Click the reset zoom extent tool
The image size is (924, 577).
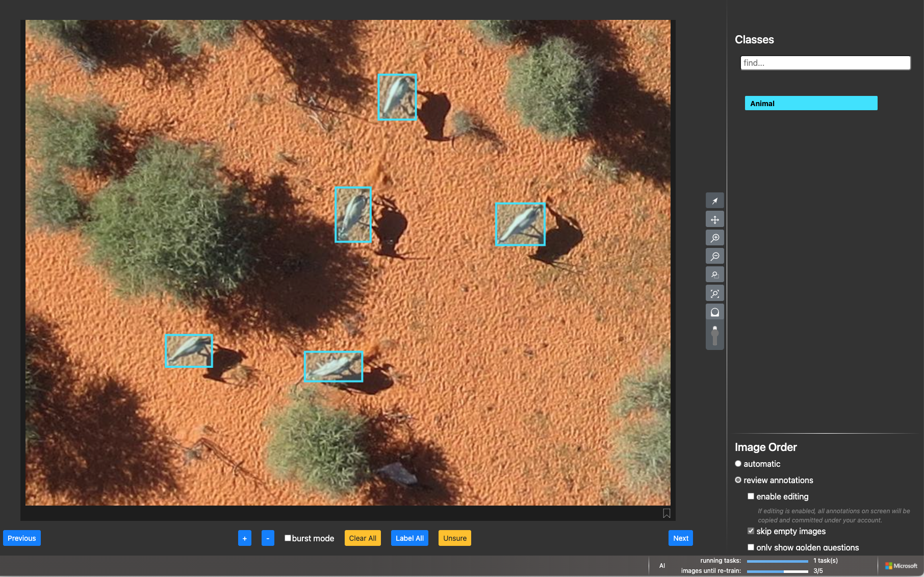(714, 293)
